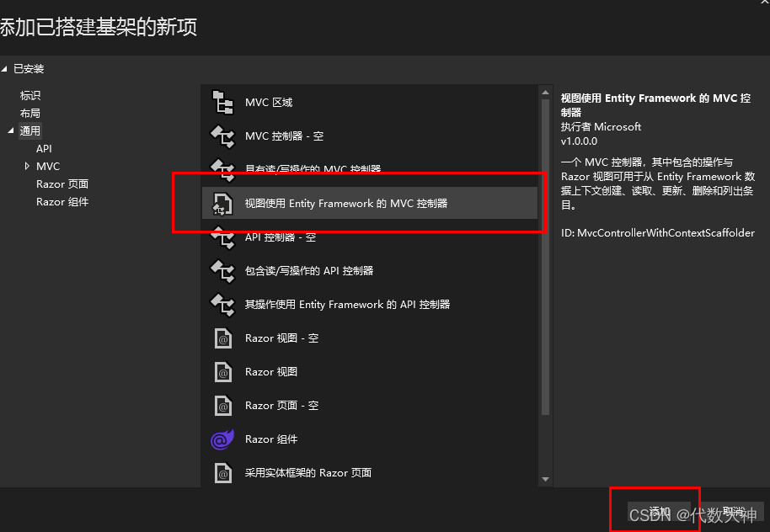Select Razor 组件 in the sidebar

tap(62, 201)
